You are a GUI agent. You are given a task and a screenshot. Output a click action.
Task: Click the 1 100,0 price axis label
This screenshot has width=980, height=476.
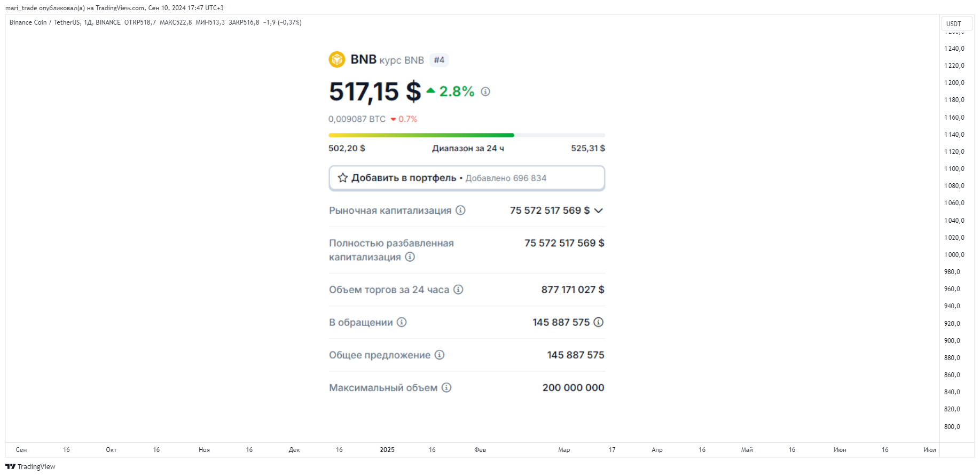click(x=954, y=169)
